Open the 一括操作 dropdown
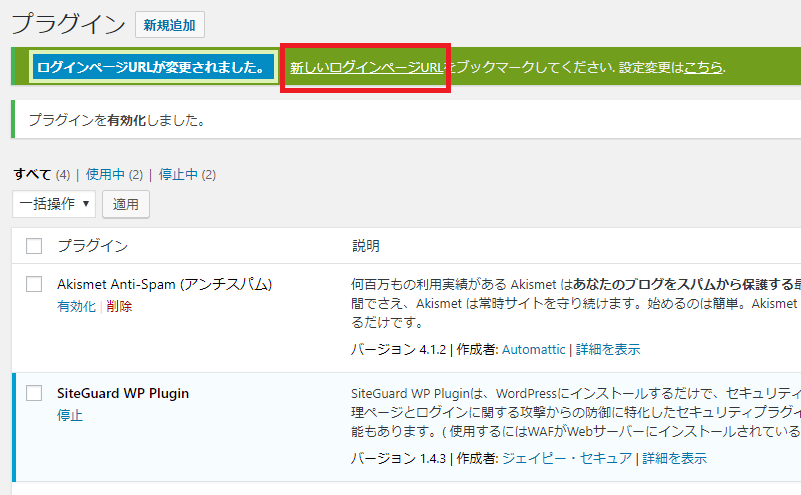Viewport: 801px width, 495px height. point(54,204)
